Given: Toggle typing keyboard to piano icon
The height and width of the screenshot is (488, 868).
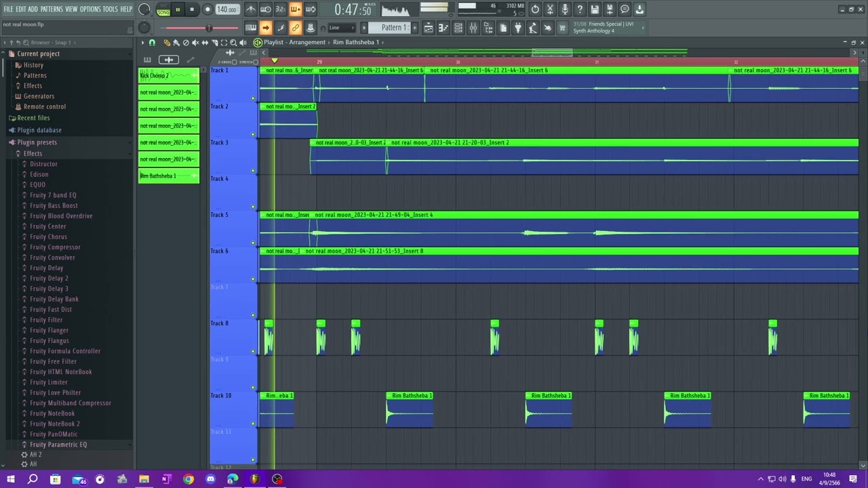Looking at the screenshot, I should (251, 28).
